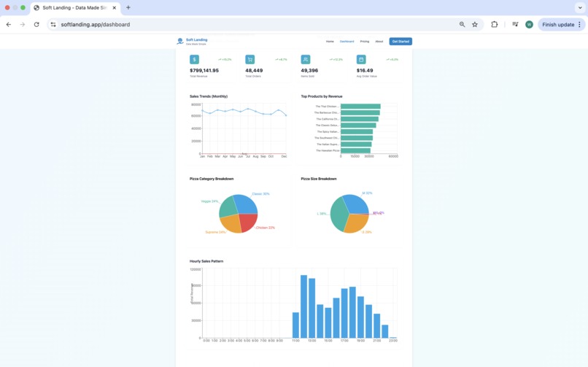The height and width of the screenshot is (367, 588).
Task: Click the $799,141.95 revenue value
Action: coord(204,71)
